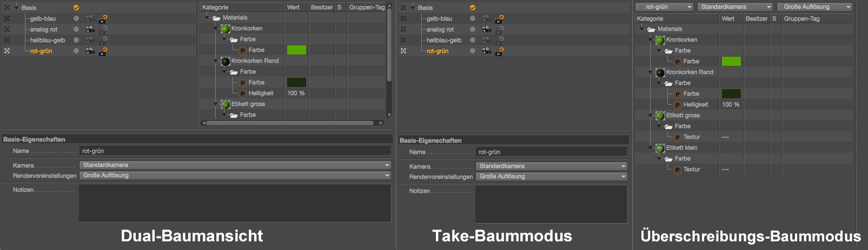The image size is (868, 250).
Task: Click render settings clapperboard of 'rot-grün' in Take-Baummodus
Action: pyautogui.click(x=499, y=51)
